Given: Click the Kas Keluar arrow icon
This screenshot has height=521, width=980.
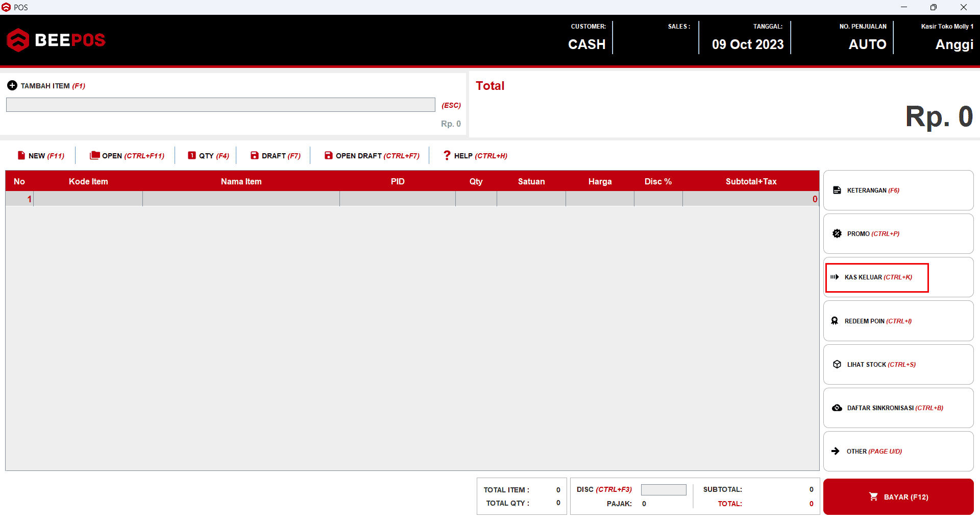Looking at the screenshot, I should tap(835, 277).
